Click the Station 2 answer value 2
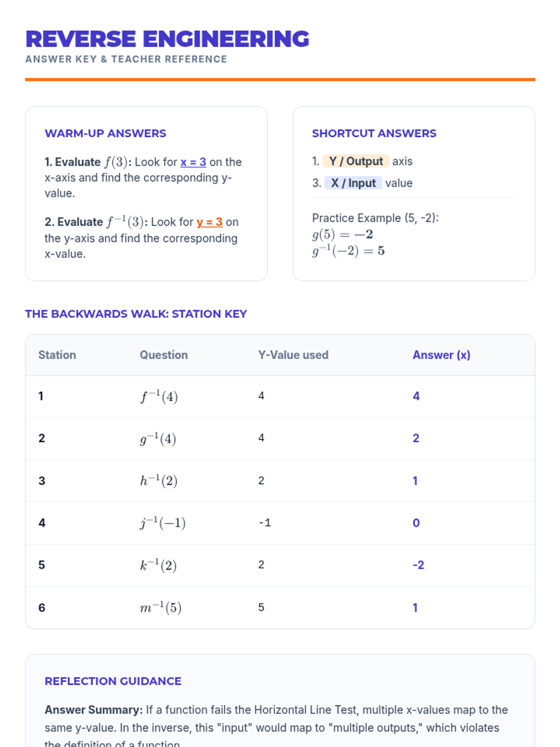Image resolution: width=560 pixels, height=747 pixels. click(x=416, y=438)
